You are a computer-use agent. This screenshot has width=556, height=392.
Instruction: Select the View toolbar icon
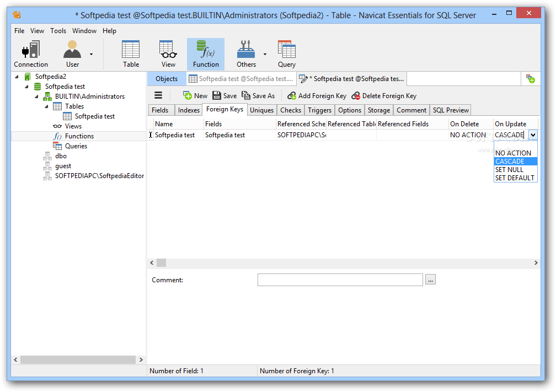coord(168,54)
